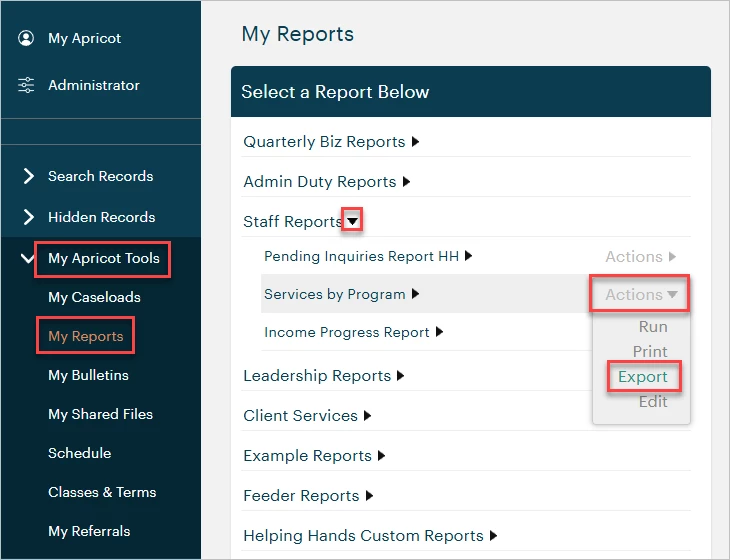
Task: Expand Leadership Reports arrow
Action: coord(401,376)
